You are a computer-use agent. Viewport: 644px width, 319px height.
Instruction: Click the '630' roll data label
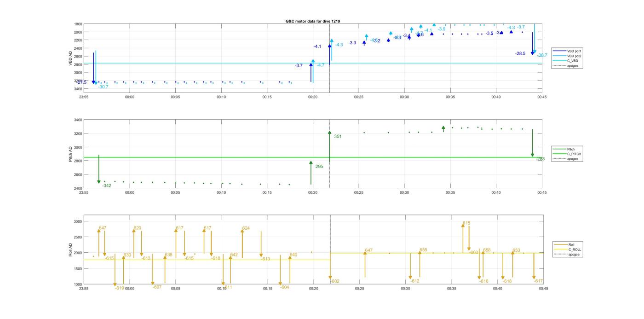tap(127, 255)
